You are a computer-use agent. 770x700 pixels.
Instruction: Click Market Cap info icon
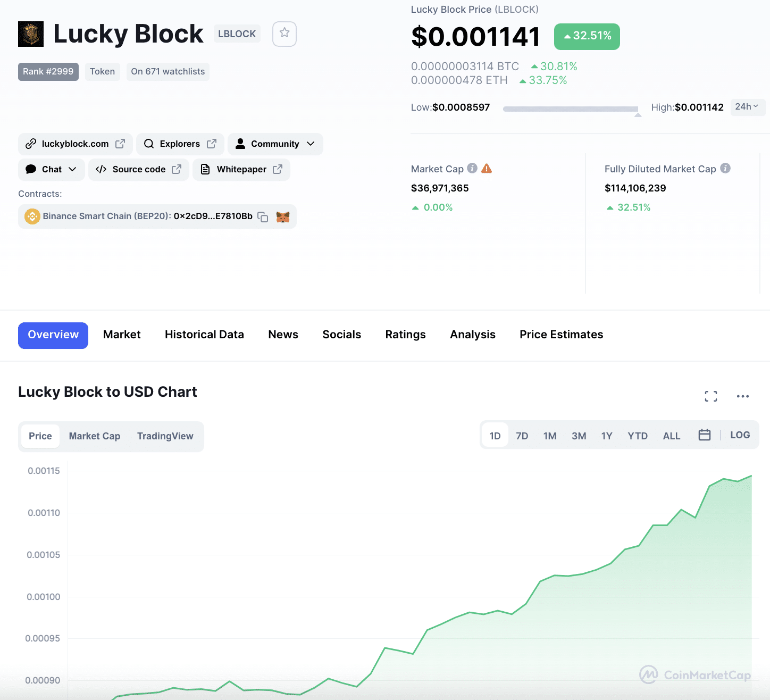click(472, 168)
